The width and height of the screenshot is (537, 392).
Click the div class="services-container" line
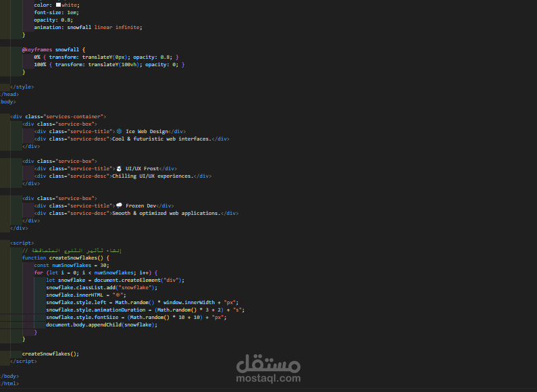[58, 116]
